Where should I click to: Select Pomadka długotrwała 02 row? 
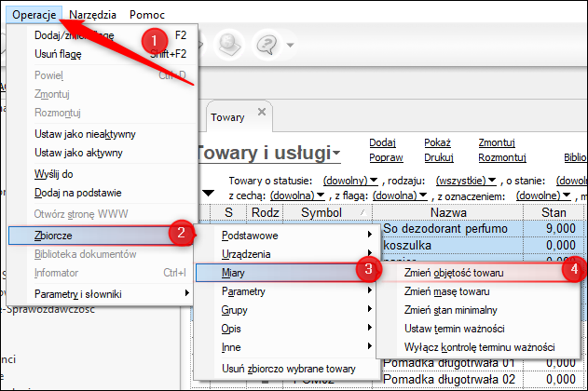tap(449, 379)
